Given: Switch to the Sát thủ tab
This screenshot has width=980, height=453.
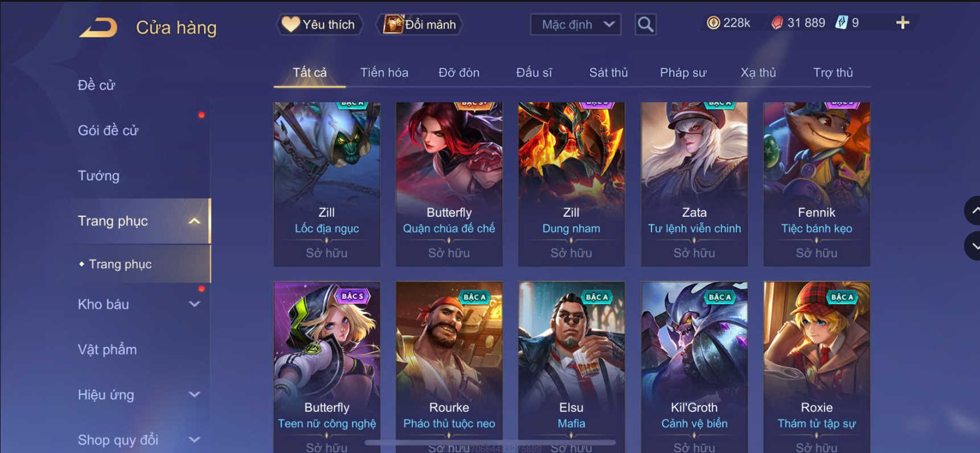Looking at the screenshot, I should [608, 73].
